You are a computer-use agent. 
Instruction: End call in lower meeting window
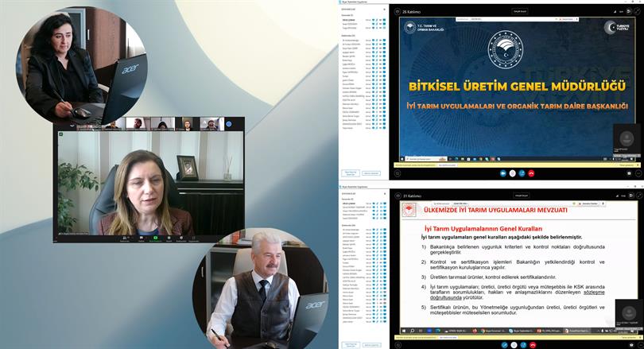[x=533, y=345]
